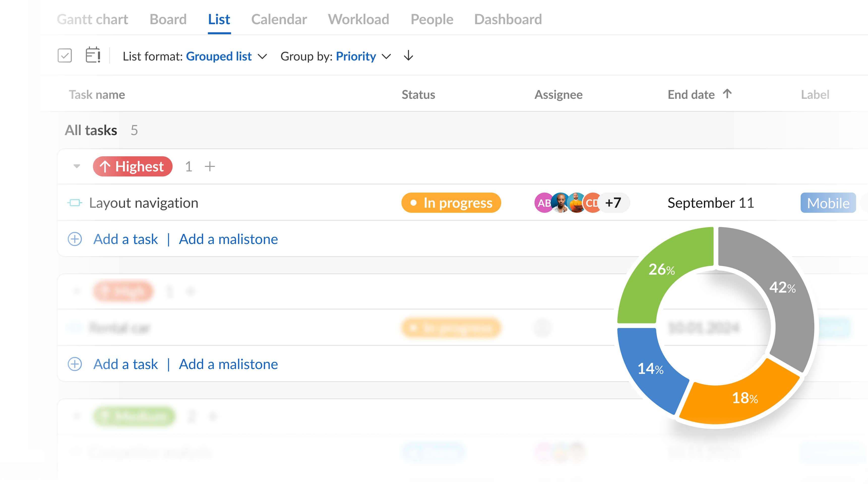Click the select-all checkbox icon in toolbar
Screen dimensions: 868x484
64,56
